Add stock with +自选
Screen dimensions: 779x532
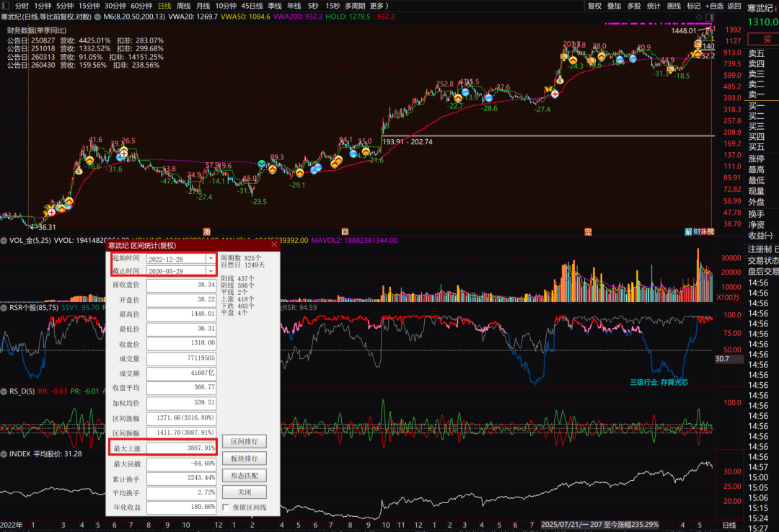coord(714,6)
